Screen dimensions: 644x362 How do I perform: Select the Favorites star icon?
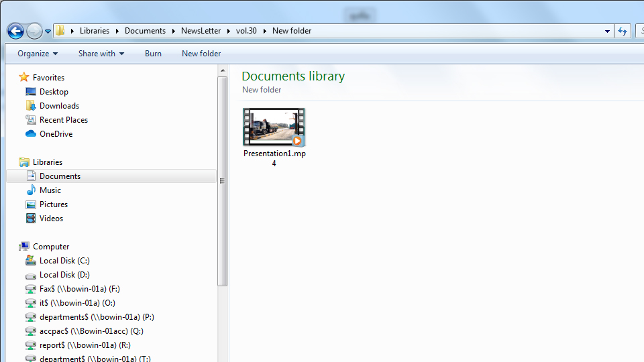24,78
